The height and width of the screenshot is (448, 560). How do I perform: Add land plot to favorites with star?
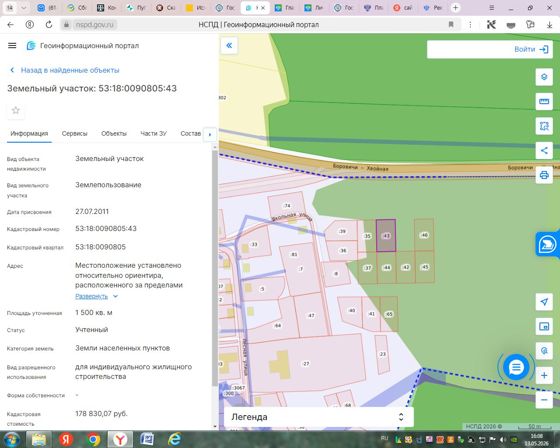click(15, 110)
